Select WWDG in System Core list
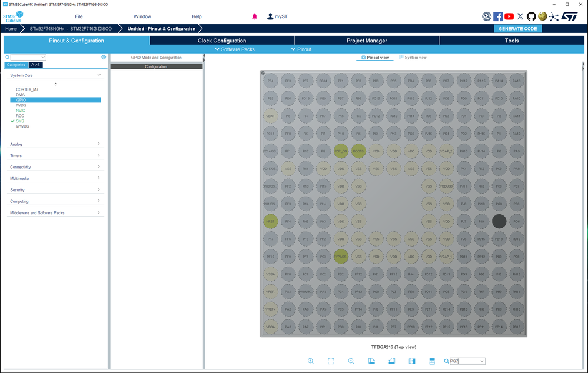588x373 pixels. pos(22,126)
